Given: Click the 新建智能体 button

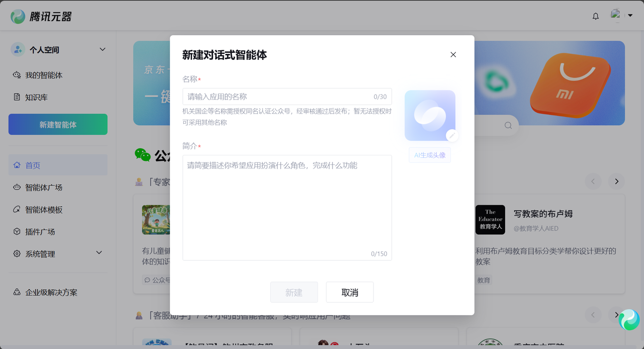Looking at the screenshot, I should [x=58, y=124].
